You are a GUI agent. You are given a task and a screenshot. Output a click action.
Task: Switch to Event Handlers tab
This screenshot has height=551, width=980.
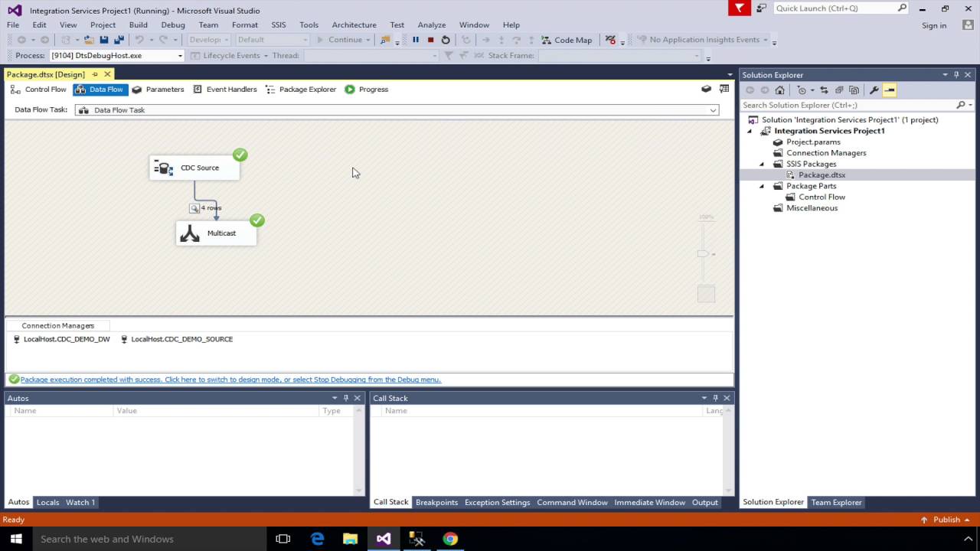click(224, 90)
